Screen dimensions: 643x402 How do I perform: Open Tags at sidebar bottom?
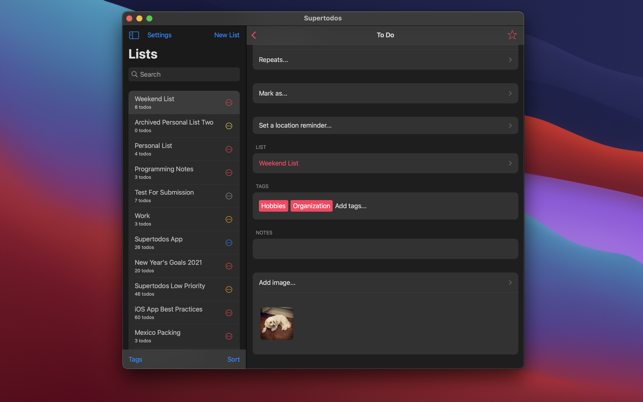[x=135, y=359]
